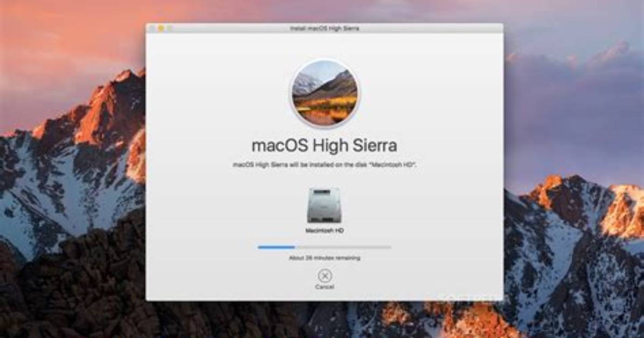The height and width of the screenshot is (338, 644).
Task: Select the Macintosh HD disk icon
Action: click(324, 206)
